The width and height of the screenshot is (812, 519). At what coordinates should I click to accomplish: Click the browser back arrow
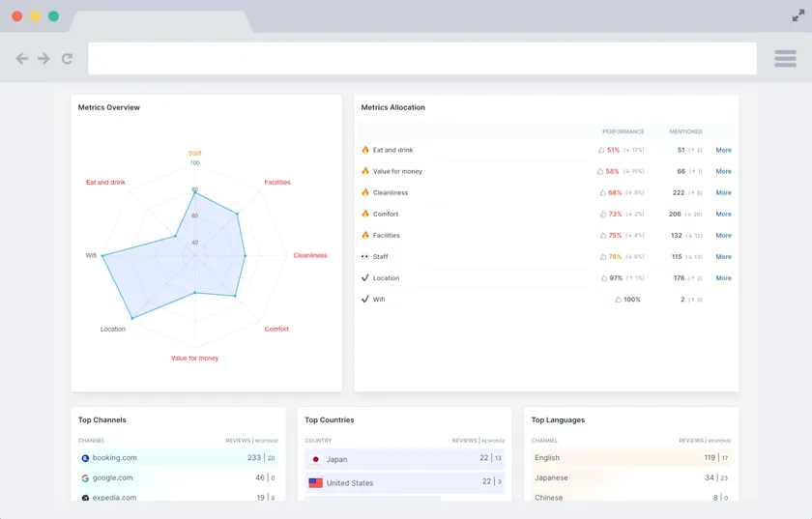click(x=21, y=59)
